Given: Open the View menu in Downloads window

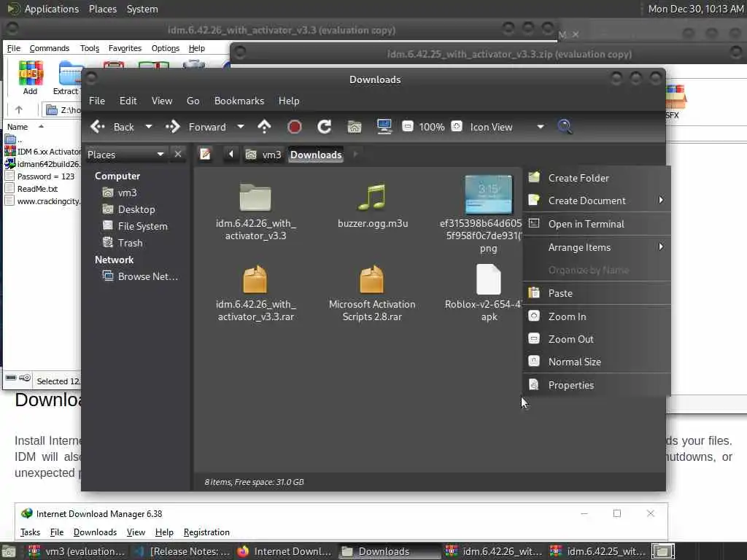Looking at the screenshot, I should 162,101.
